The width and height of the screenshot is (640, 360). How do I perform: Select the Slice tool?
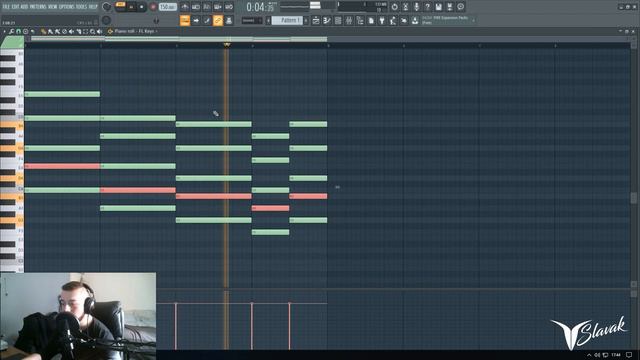coord(78,31)
